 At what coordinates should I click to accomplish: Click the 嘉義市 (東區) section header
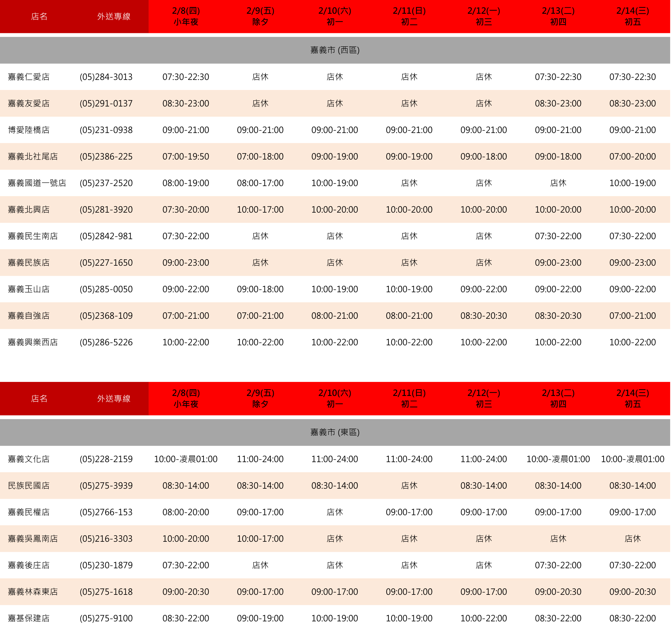tap(335, 433)
